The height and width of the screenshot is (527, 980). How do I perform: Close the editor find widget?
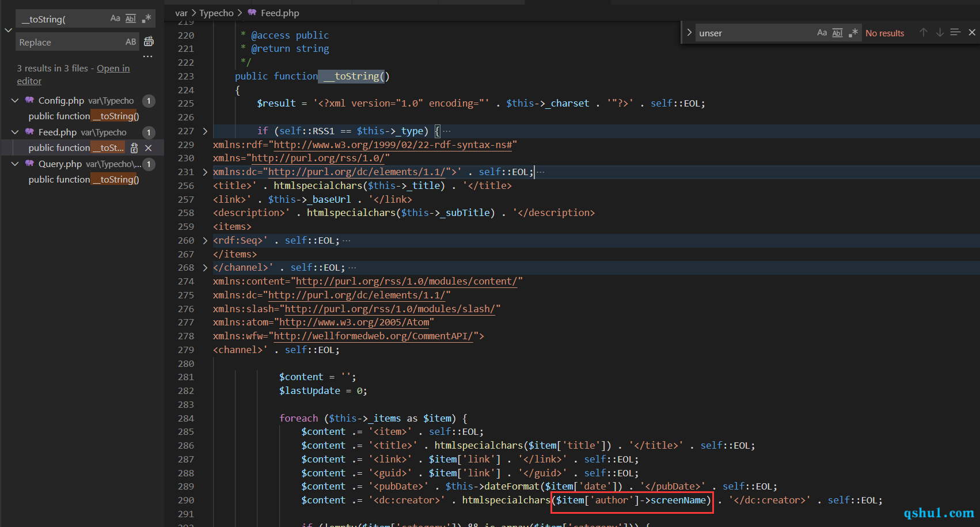coord(972,32)
